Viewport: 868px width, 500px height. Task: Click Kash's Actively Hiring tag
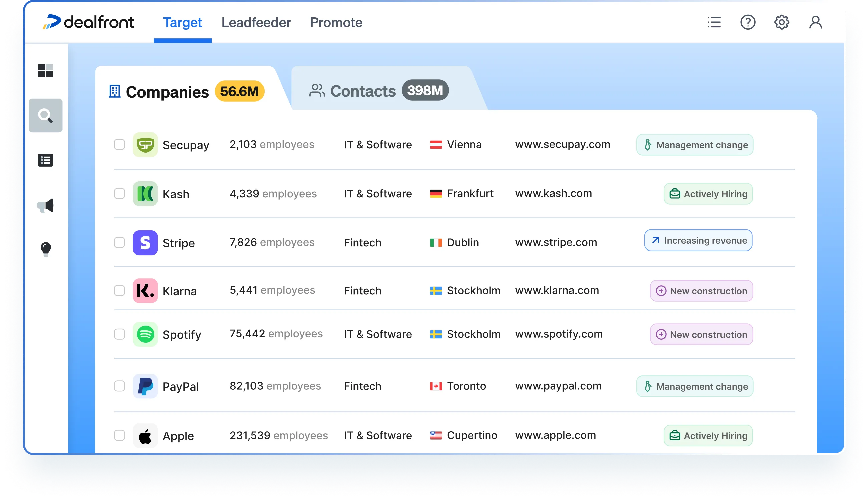coord(708,194)
